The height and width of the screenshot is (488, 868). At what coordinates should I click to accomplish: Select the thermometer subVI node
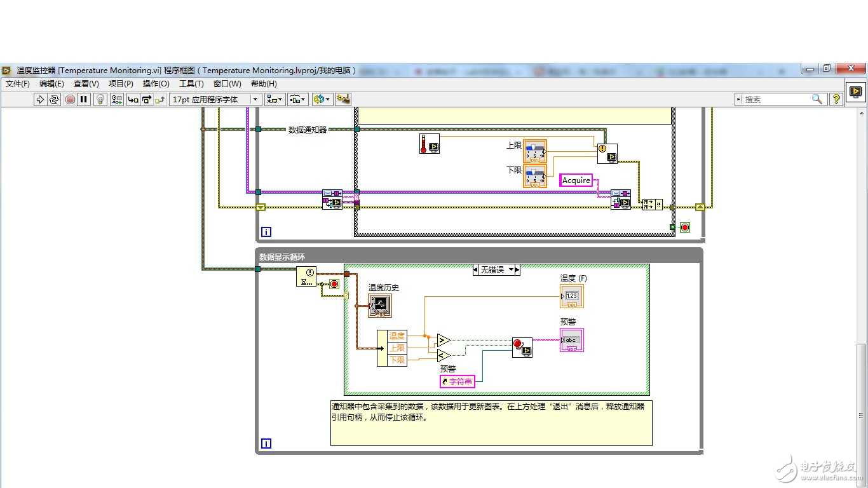pos(430,144)
